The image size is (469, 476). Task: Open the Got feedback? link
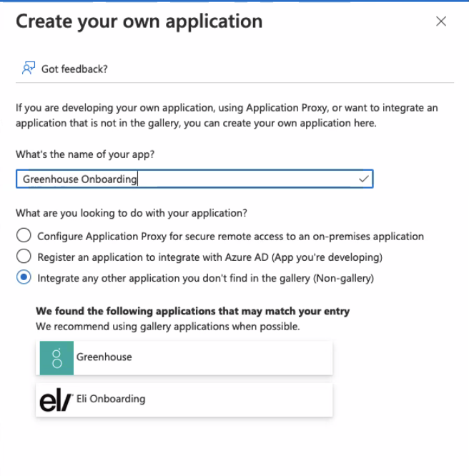pos(74,69)
